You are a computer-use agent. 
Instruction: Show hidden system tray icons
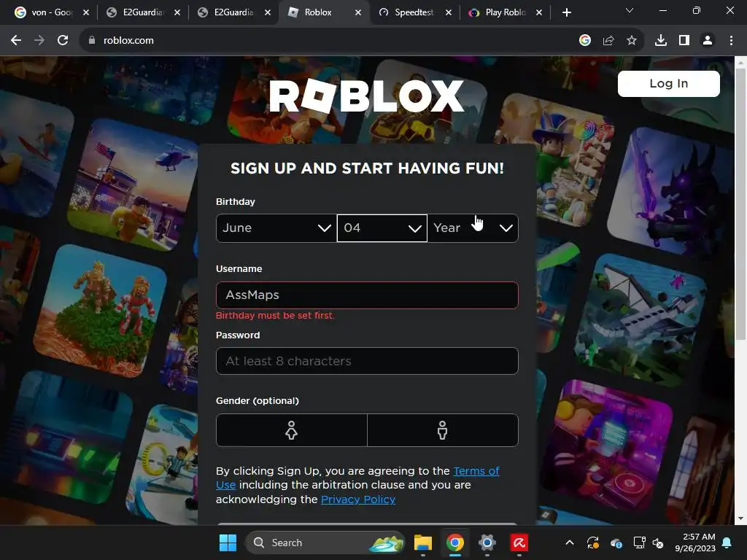click(x=569, y=542)
